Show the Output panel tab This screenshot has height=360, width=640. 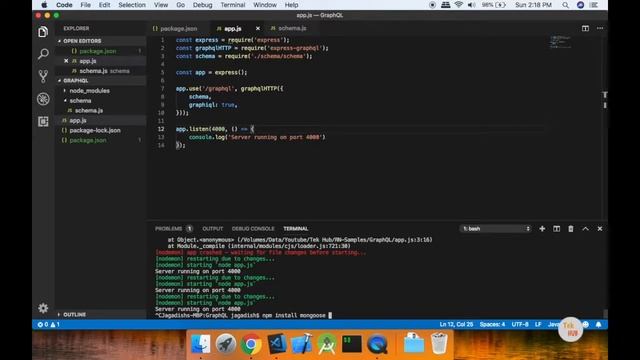(x=213, y=229)
